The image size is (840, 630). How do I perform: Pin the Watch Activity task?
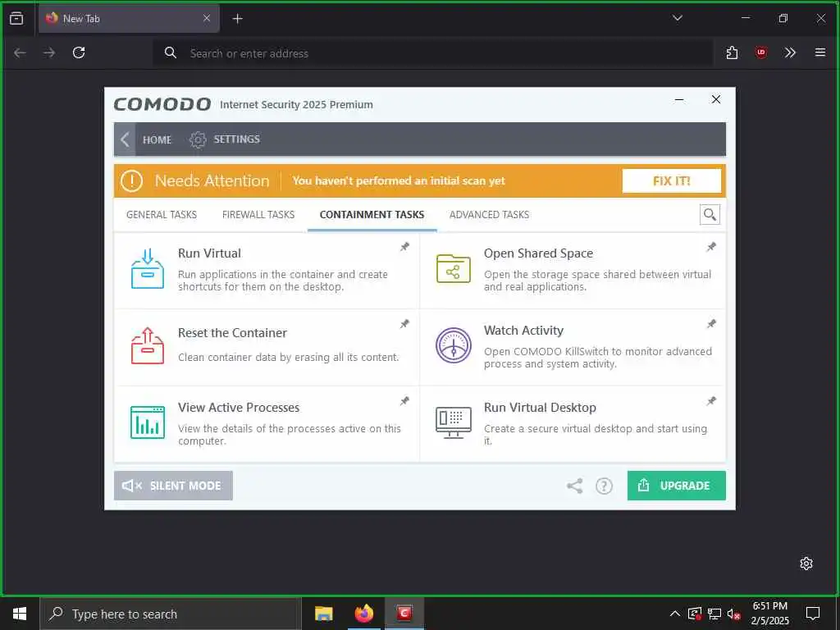click(x=711, y=324)
